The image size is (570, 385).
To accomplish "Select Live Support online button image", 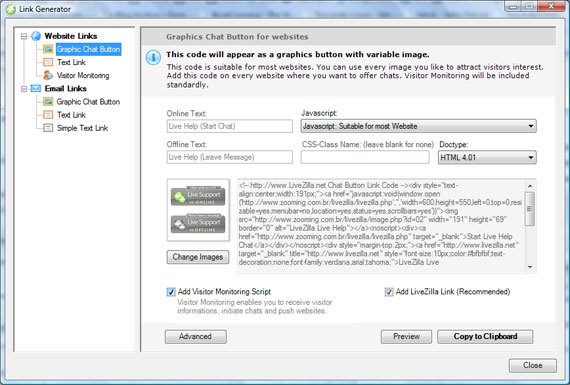I will (198, 196).
